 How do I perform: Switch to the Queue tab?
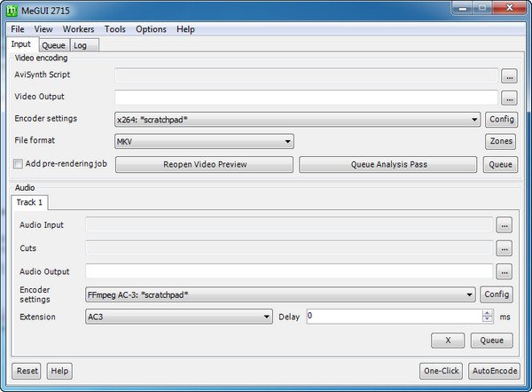pyautogui.click(x=53, y=45)
